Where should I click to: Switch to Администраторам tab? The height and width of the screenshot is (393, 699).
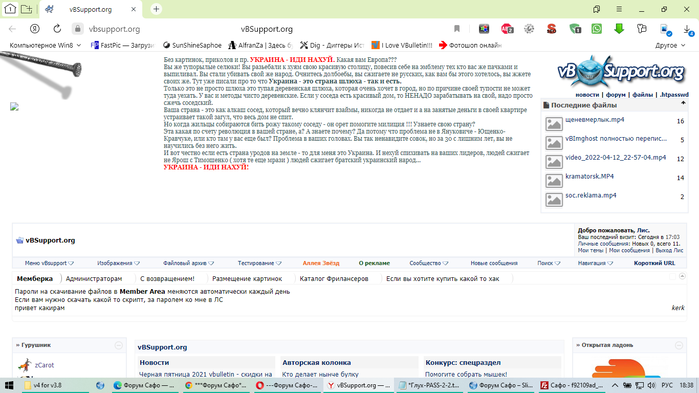[94, 278]
